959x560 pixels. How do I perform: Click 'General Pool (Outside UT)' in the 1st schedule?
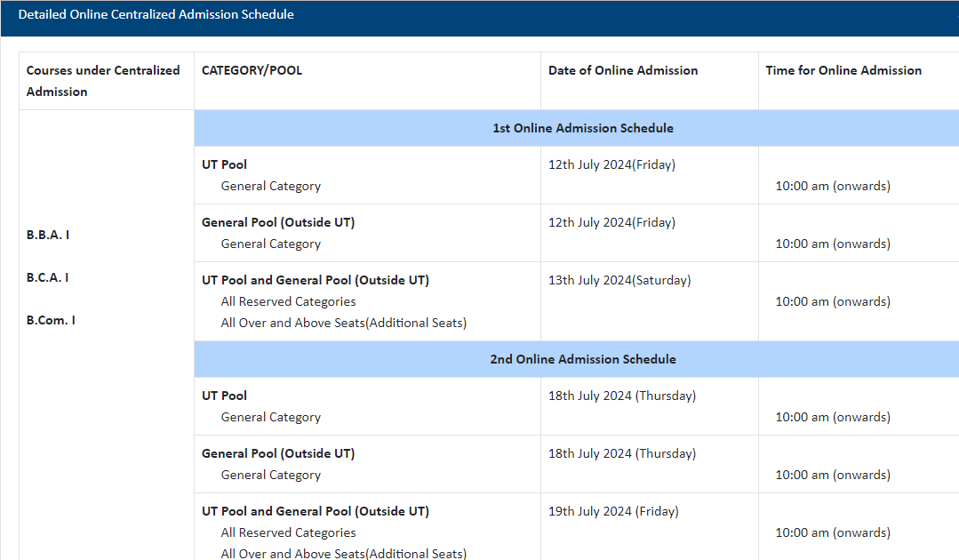[x=278, y=222]
